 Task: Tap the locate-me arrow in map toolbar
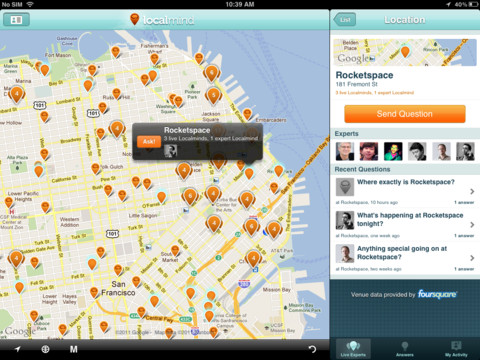[18, 349]
